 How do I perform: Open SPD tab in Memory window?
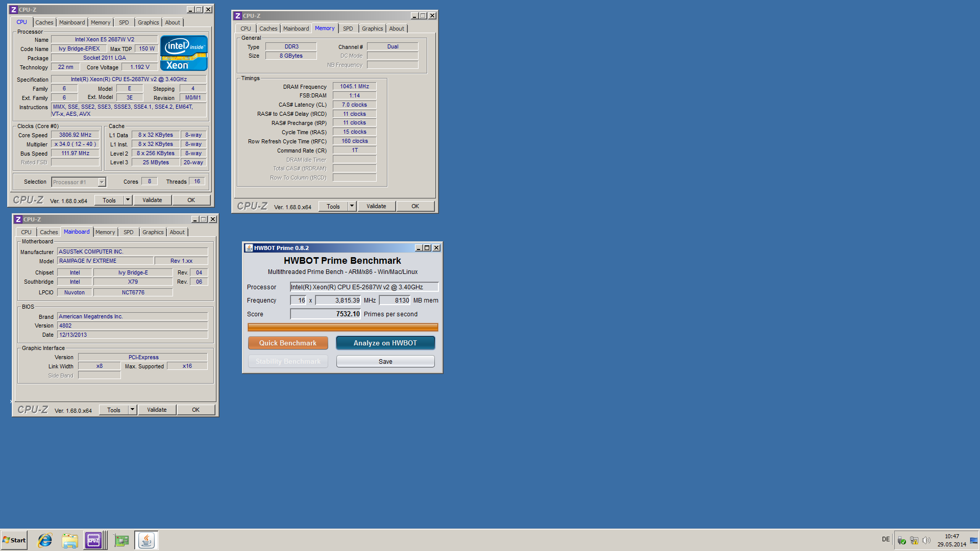348,29
